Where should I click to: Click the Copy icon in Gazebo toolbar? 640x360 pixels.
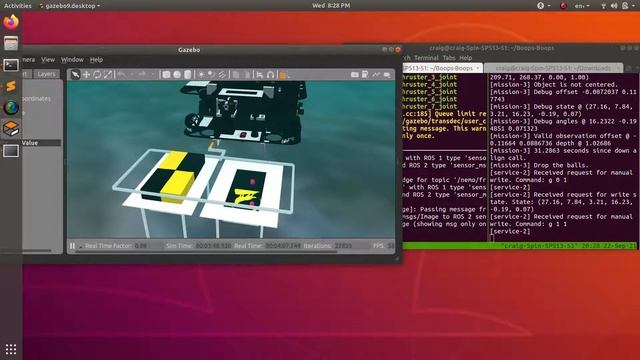(x=236, y=75)
